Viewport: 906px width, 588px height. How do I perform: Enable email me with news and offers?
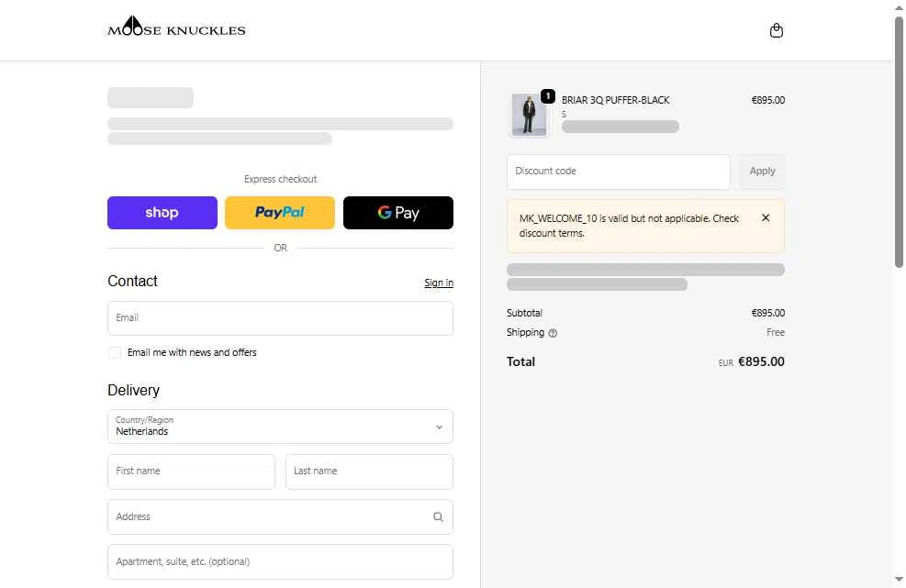(115, 352)
